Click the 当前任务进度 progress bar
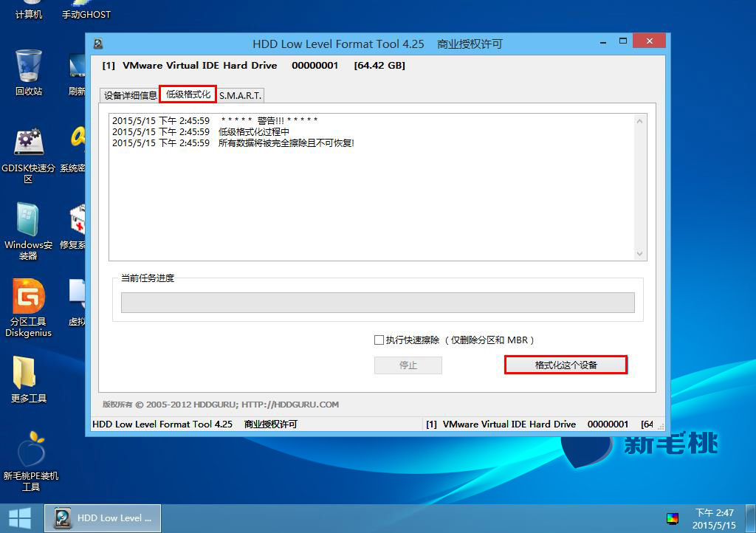 [377, 303]
